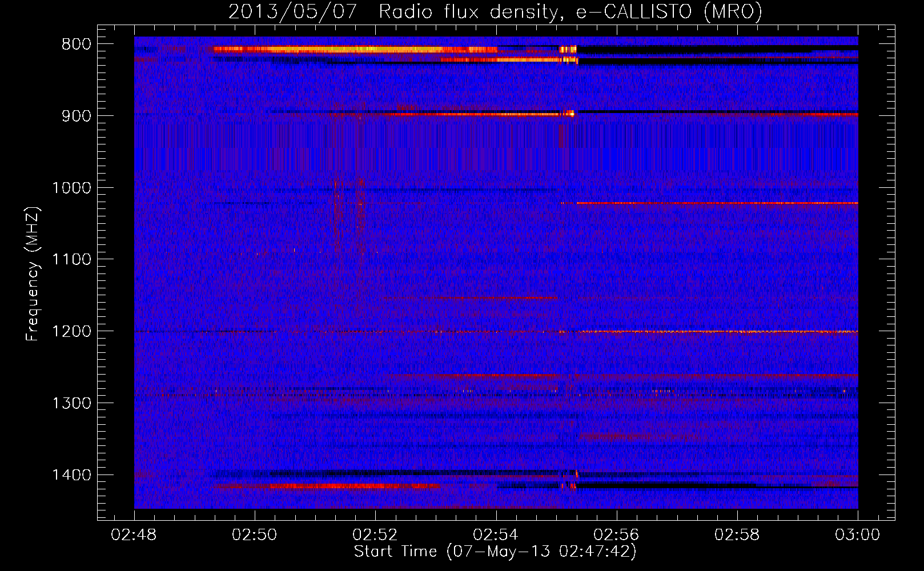Click the 02:48 time tick label
The width and height of the screenshot is (924, 571).
(x=134, y=535)
